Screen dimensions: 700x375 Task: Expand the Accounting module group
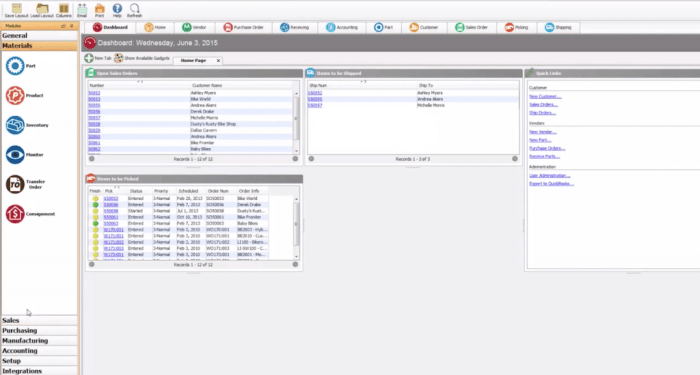pos(39,350)
